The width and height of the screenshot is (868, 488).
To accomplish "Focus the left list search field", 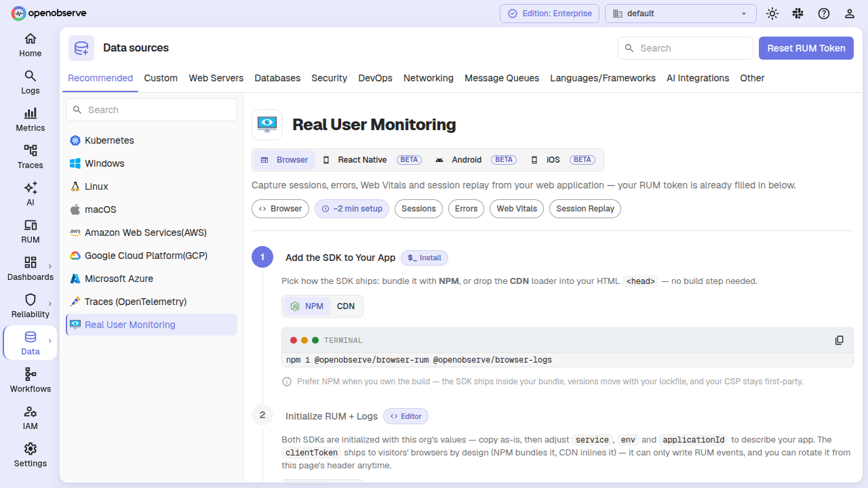I will point(151,110).
